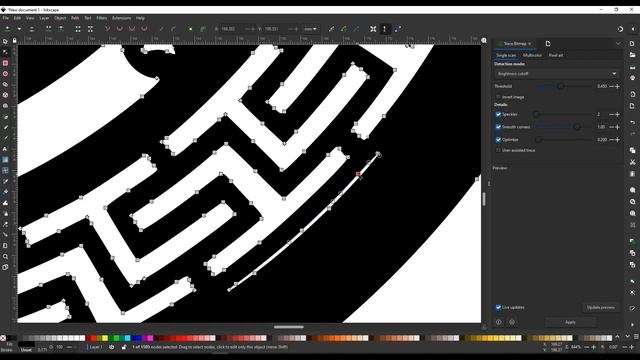The height and width of the screenshot is (360, 640).
Task: Click the Show transform handles icon
Action: point(373,29)
